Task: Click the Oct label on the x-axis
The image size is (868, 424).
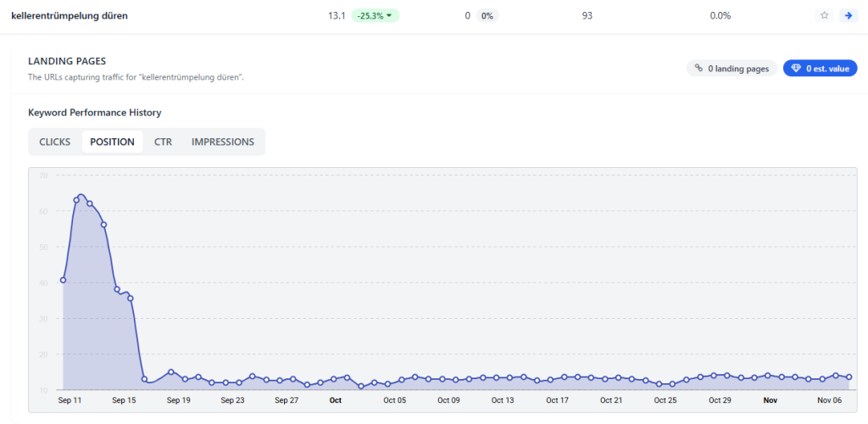Action: tap(336, 399)
